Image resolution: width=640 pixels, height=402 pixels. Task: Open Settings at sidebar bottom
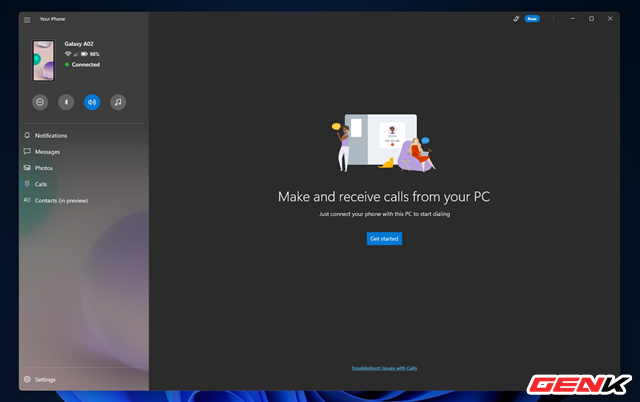coord(84,380)
